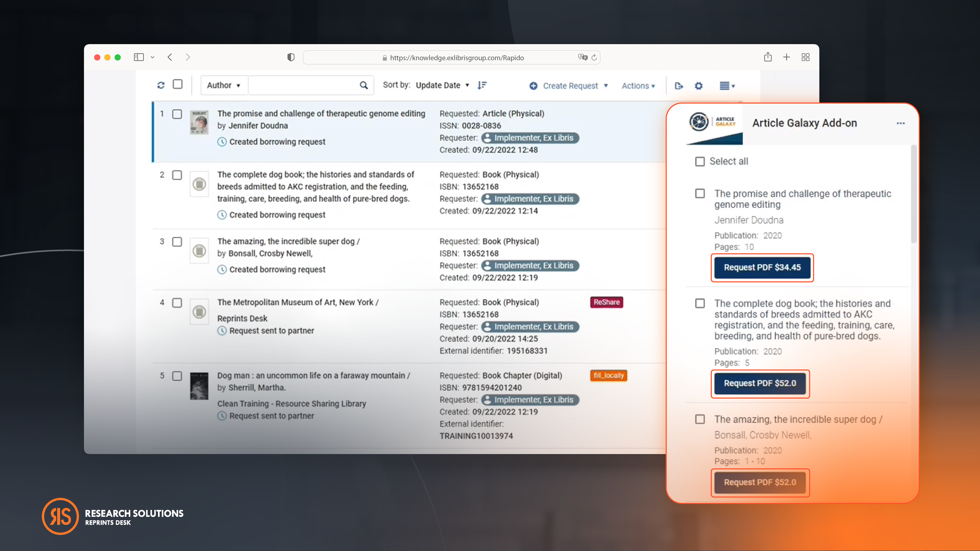Screen dimensions: 980x551
Task: Click the Actions dropdown icon
Action: click(x=653, y=85)
